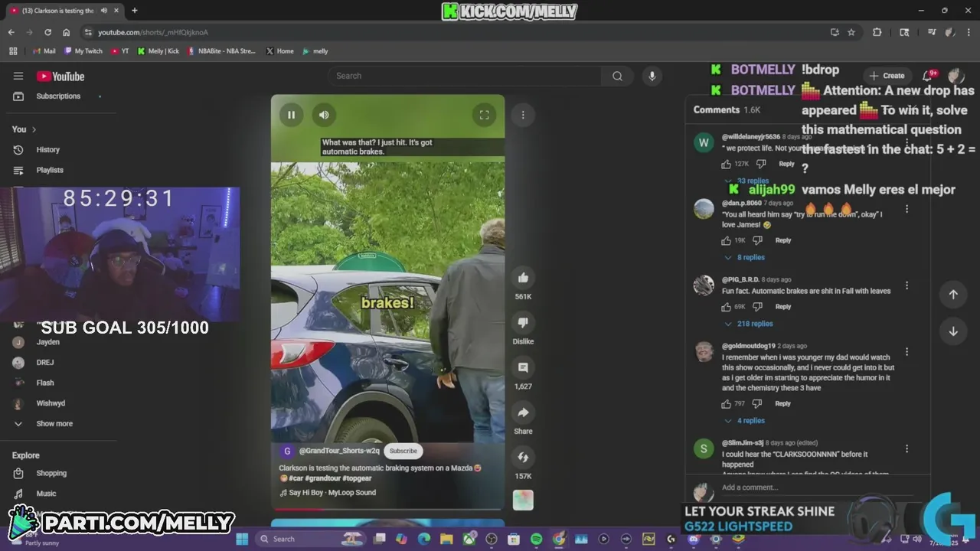
Task: Like the PIG_B.R.D. comment with 69K likes
Action: pyautogui.click(x=726, y=307)
